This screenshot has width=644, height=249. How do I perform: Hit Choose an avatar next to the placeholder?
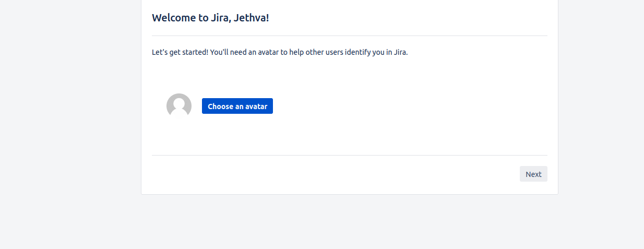click(237, 106)
